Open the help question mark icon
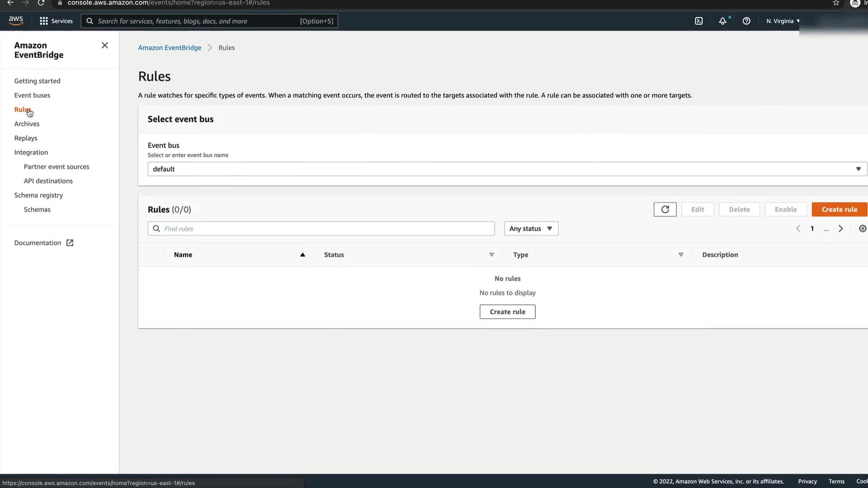The image size is (868, 488). (746, 21)
